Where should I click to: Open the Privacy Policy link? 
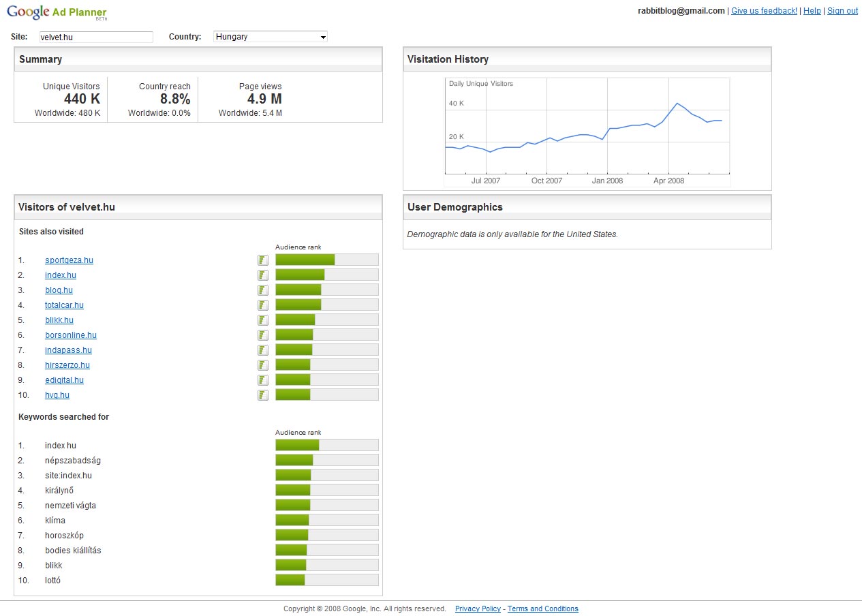(x=478, y=609)
